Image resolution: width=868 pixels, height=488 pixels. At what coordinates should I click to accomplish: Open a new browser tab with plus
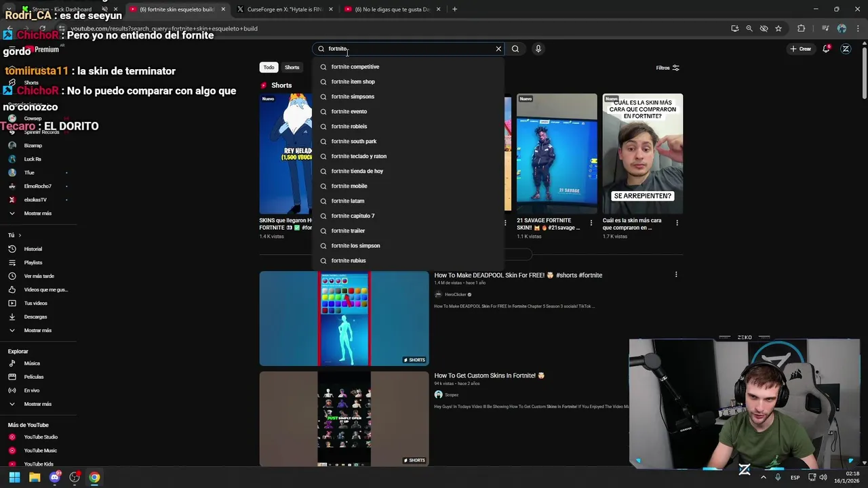(x=454, y=9)
